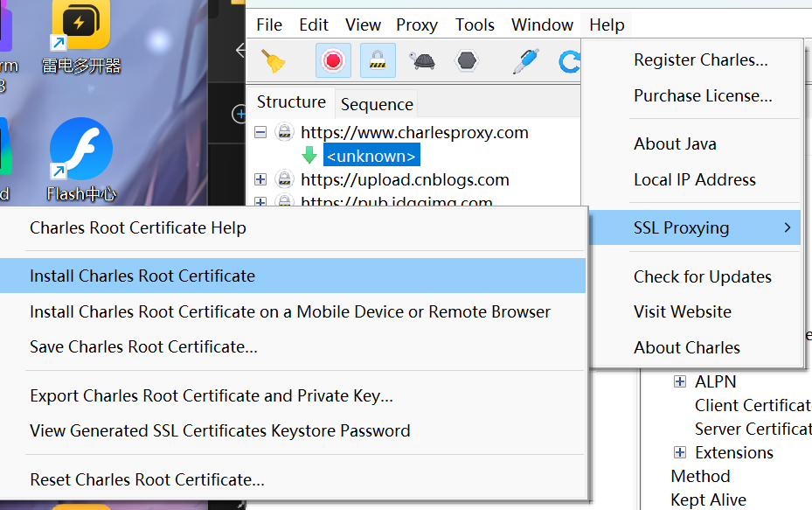This screenshot has width=812, height=510.
Task: Toggle the hexagon Breakpoints icon
Action: tap(467, 60)
